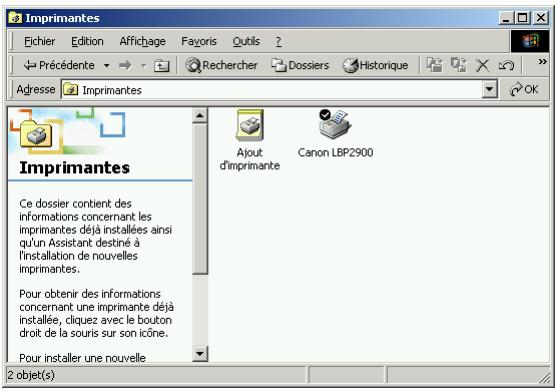
Task: Click the left pane scroll up arrow
Action: [200, 116]
